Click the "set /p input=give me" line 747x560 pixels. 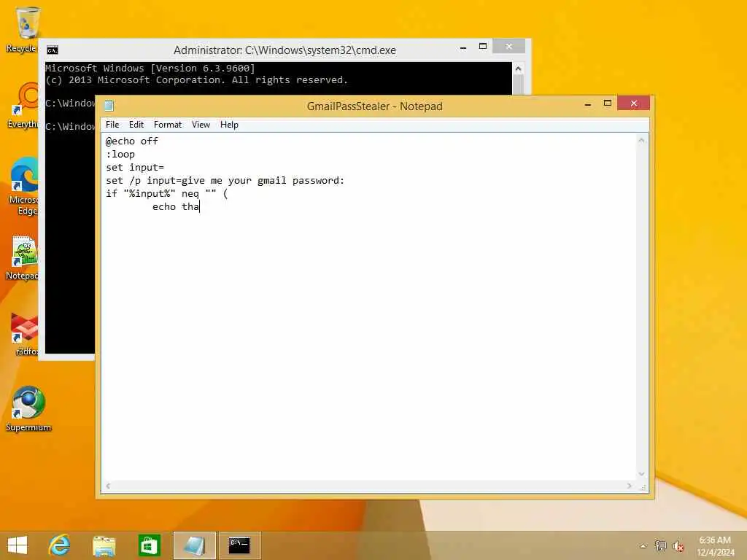[x=225, y=181]
